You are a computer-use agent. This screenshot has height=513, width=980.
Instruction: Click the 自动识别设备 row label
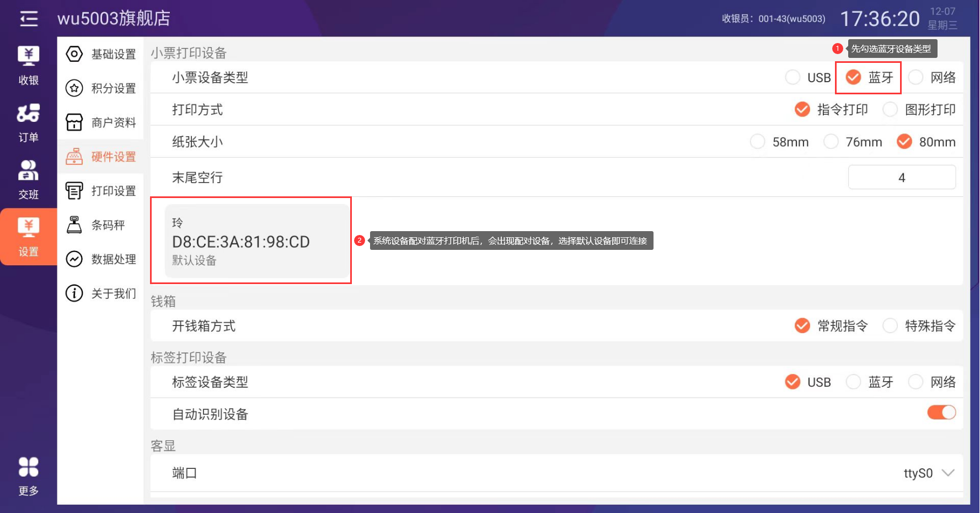tap(210, 414)
